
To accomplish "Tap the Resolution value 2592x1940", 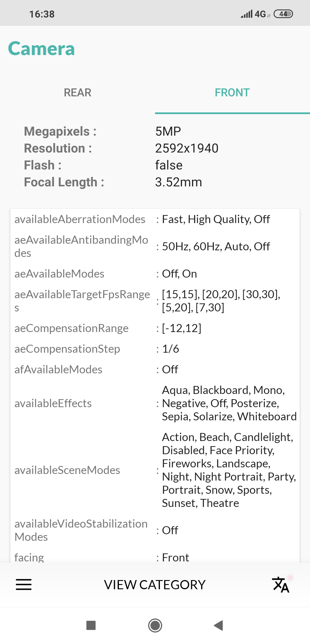I will tap(187, 148).
